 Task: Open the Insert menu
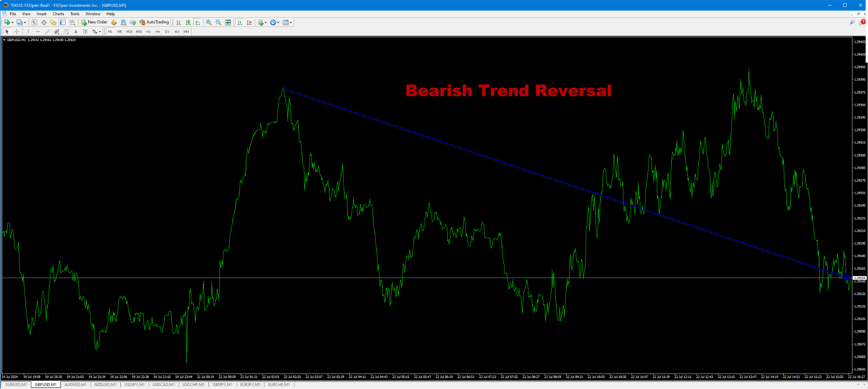click(42, 14)
